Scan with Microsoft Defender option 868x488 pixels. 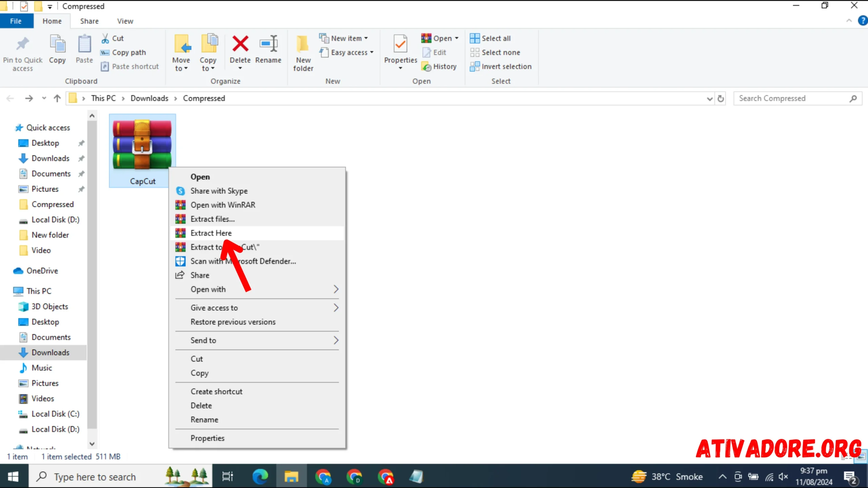click(243, 261)
